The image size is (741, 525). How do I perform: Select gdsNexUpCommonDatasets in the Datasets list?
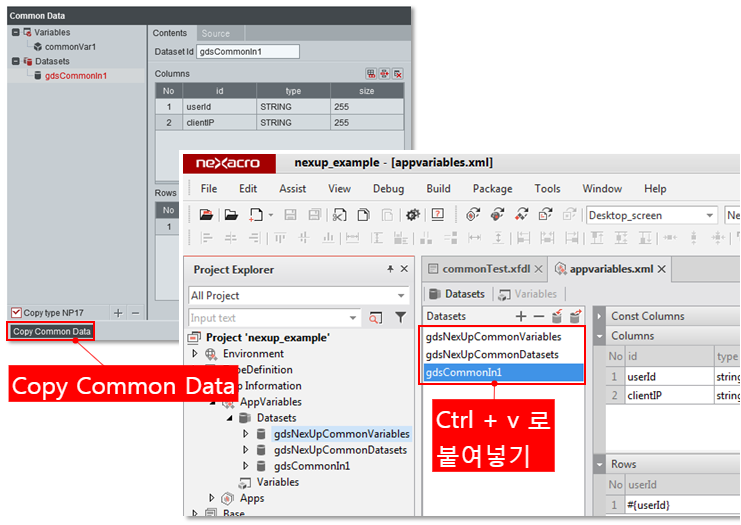coord(504,354)
